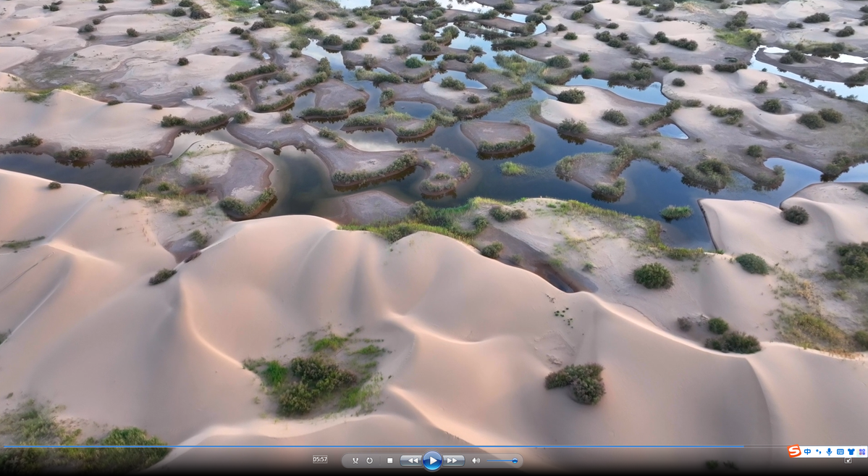Adjust the volume slider handle
This screenshot has height=476, width=868.
[x=515, y=460]
